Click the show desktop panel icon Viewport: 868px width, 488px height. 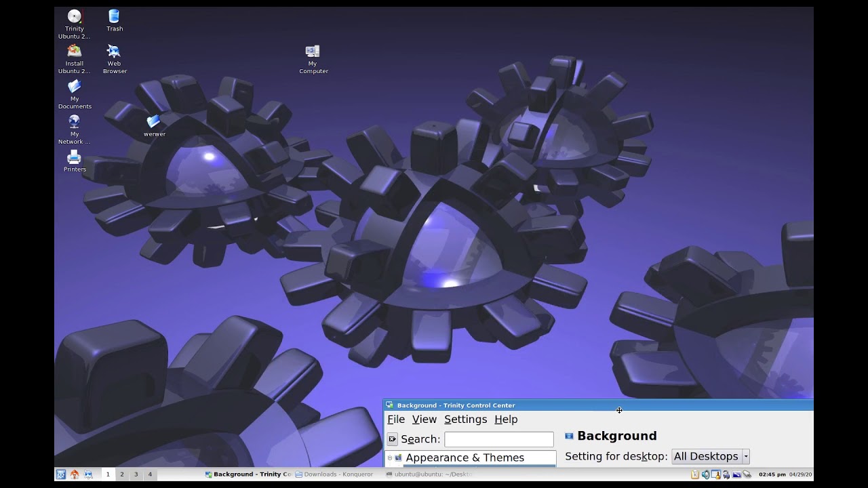point(88,474)
